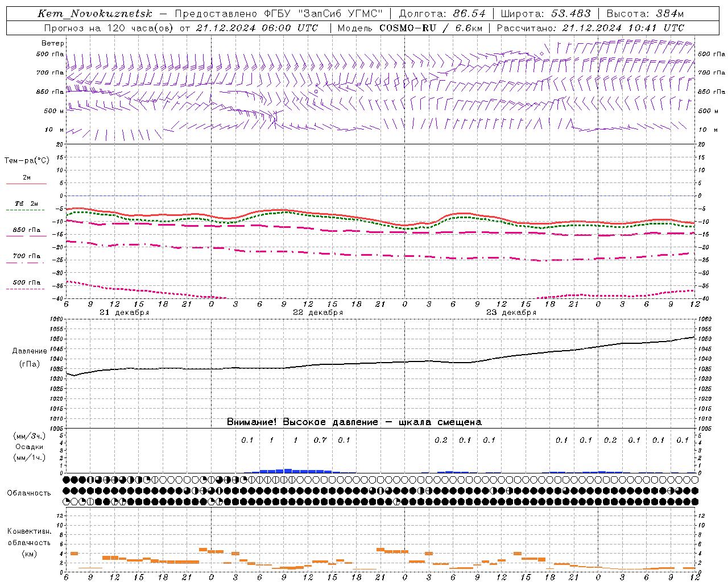
Task: Click the (мм/1ч.) precipitation unit label
Action: coord(30,458)
